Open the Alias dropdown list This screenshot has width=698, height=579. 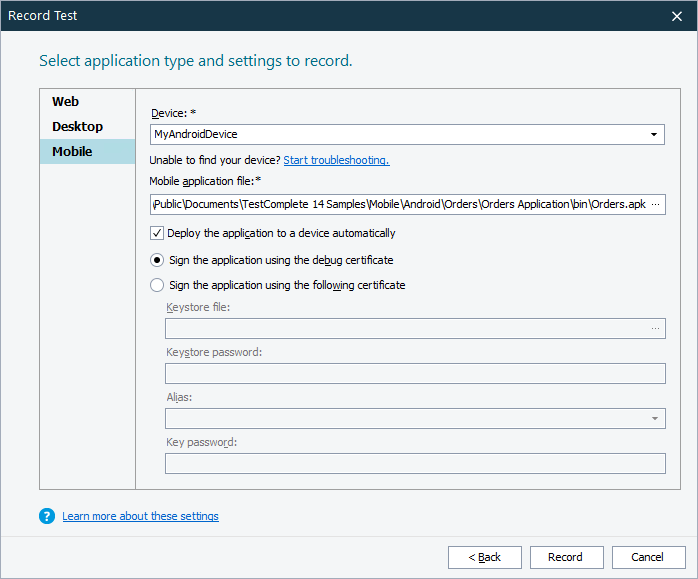[x=654, y=419]
